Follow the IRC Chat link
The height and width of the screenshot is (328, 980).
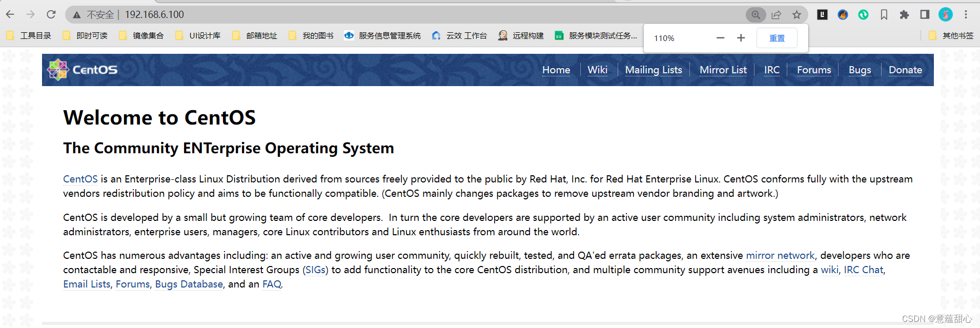coord(864,270)
